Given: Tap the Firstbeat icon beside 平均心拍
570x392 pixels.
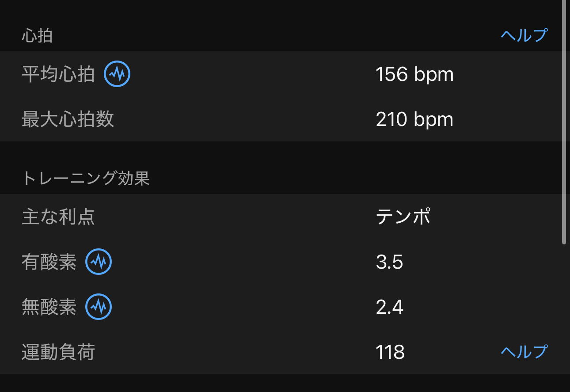Looking at the screenshot, I should tap(117, 74).
